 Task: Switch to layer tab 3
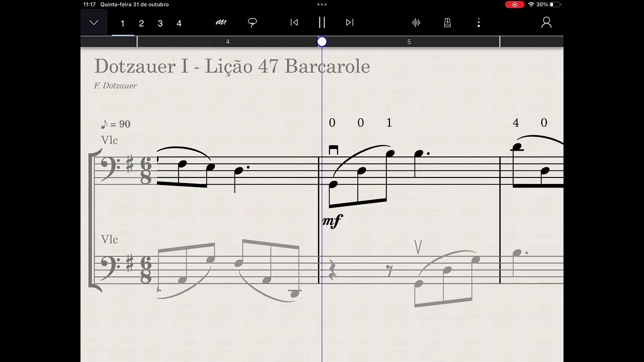[160, 23]
